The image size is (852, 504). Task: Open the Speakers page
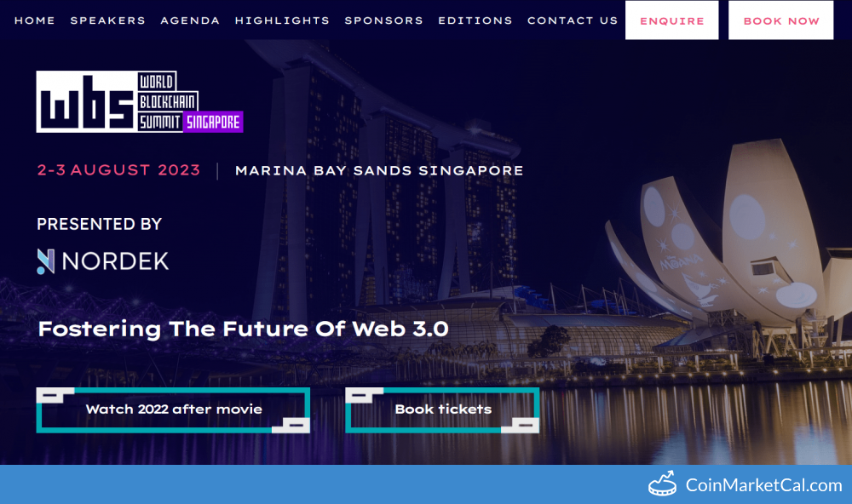pyautogui.click(x=107, y=20)
